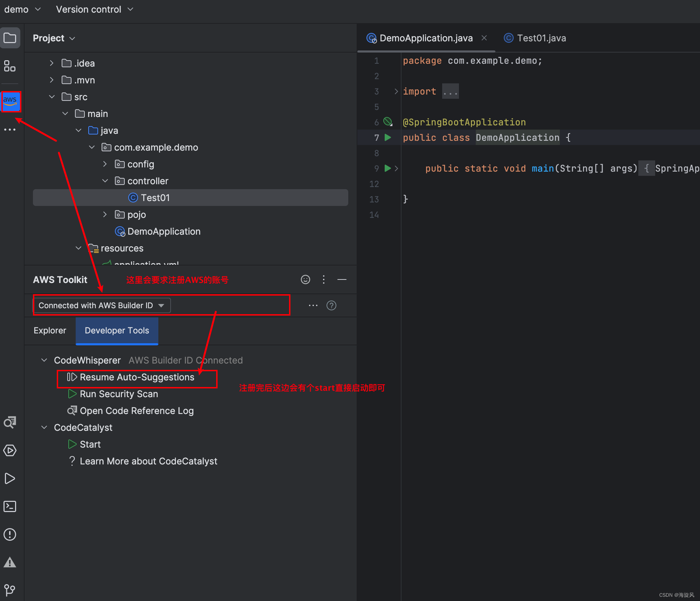The image size is (700, 601).
Task: Click Run Security Scan
Action: [x=119, y=394]
